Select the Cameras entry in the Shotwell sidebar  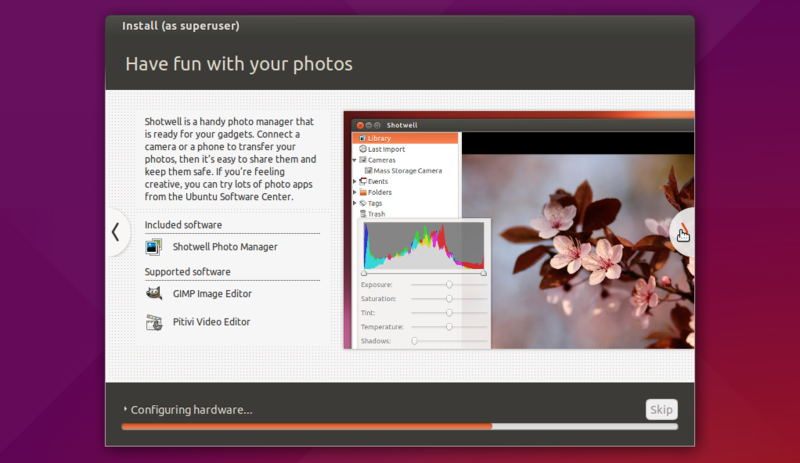pyautogui.click(x=377, y=160)
